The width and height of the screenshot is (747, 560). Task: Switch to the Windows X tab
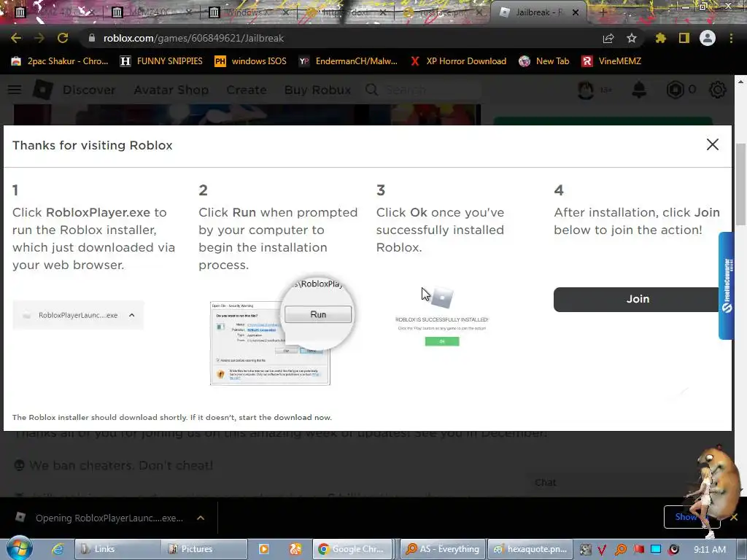coord(247,12)
